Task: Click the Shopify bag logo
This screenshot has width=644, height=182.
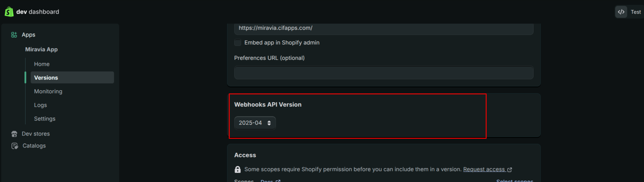Action: pyautogui.click(x=9, y=12)
